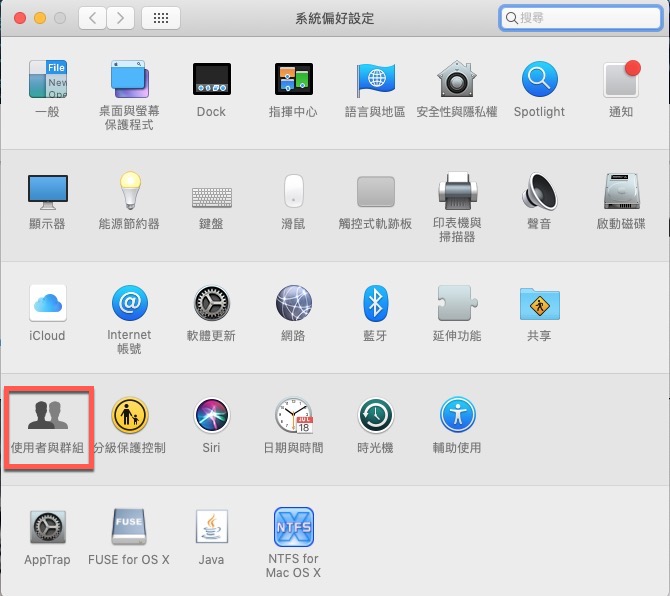Minimize window with the yellow button
The height and width of the screenshot is (596, 670).
(40, 18)
